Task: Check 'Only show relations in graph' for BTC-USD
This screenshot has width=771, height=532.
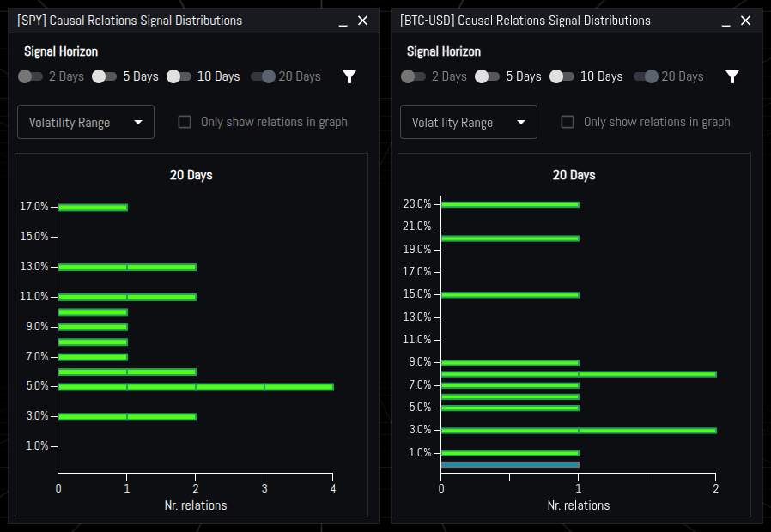Action: [x=568, y=122]
